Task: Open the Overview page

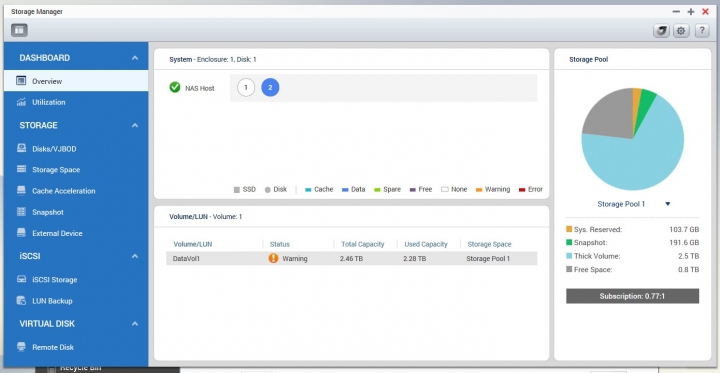Action: (x=76, y=81)
